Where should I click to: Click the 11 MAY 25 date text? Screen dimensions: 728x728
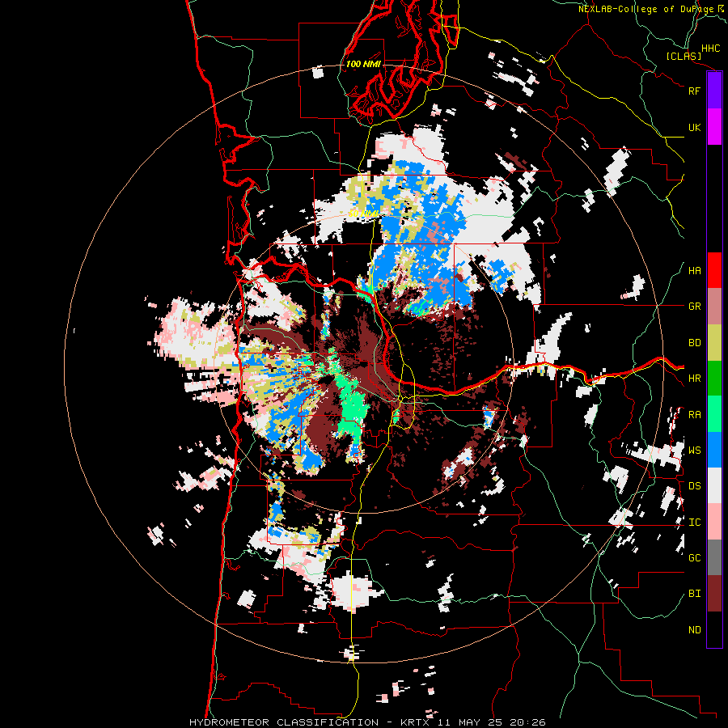471,722
